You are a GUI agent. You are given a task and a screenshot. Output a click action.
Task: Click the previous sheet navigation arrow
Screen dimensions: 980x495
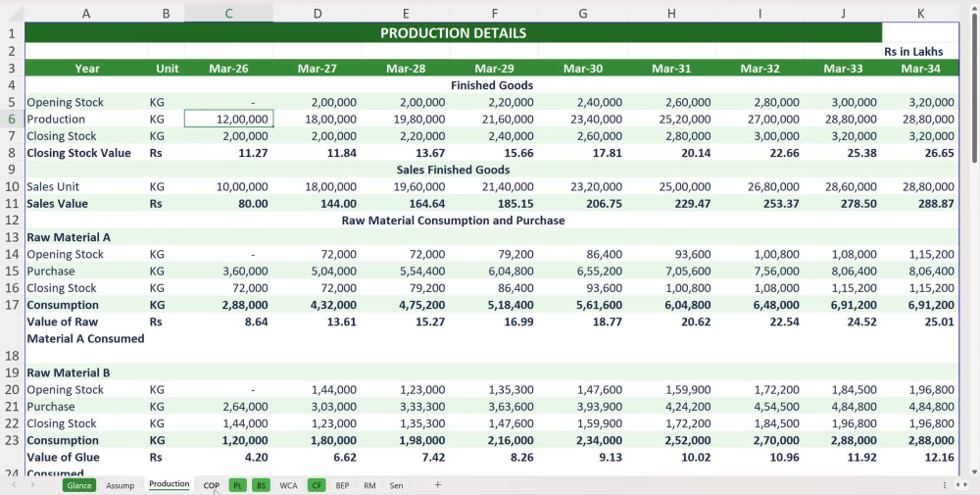click(14, 485)
